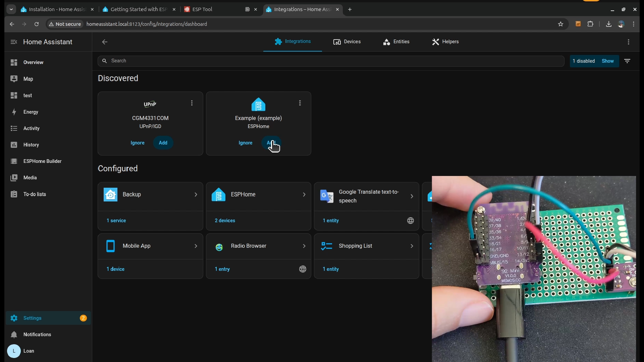Collapse the Home Assistant sidebar menu
The width and height of the screenshot is (644, 362).
[x=14, y=42]
